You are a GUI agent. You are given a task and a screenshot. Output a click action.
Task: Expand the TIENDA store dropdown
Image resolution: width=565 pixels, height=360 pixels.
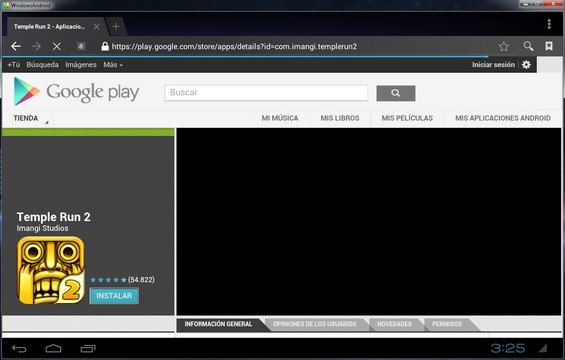(x=28, y=118)
